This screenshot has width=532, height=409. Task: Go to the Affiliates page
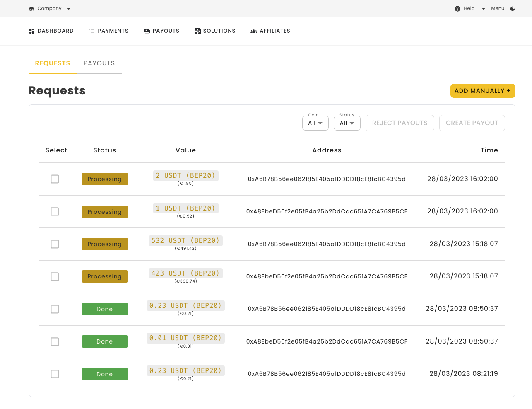[x=270, y=31]
